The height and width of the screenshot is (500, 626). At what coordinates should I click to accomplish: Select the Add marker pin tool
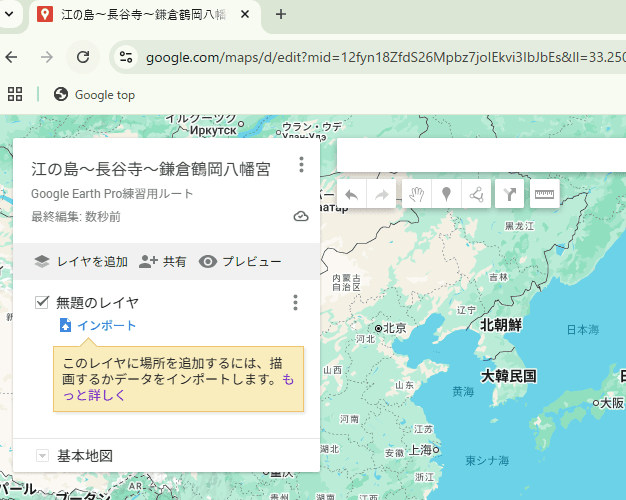(x=446, y=195)
